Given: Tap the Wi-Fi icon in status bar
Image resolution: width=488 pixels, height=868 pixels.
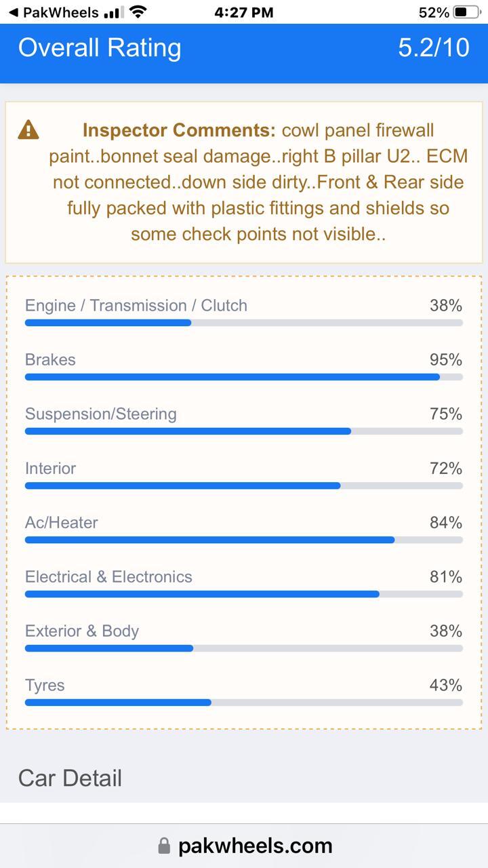Looking at the screenshot, I should coord(138,12).
